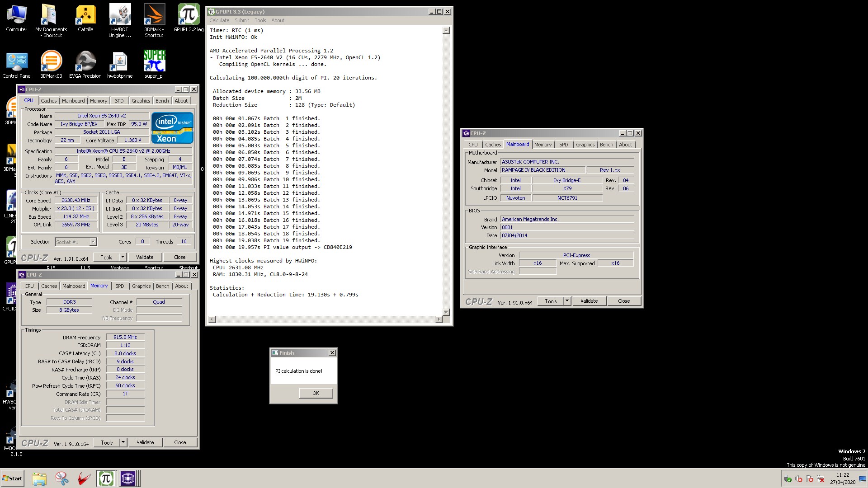868x488 pixels.
Task: Click the Finish dialog title icon
Action: pos(275,353)
